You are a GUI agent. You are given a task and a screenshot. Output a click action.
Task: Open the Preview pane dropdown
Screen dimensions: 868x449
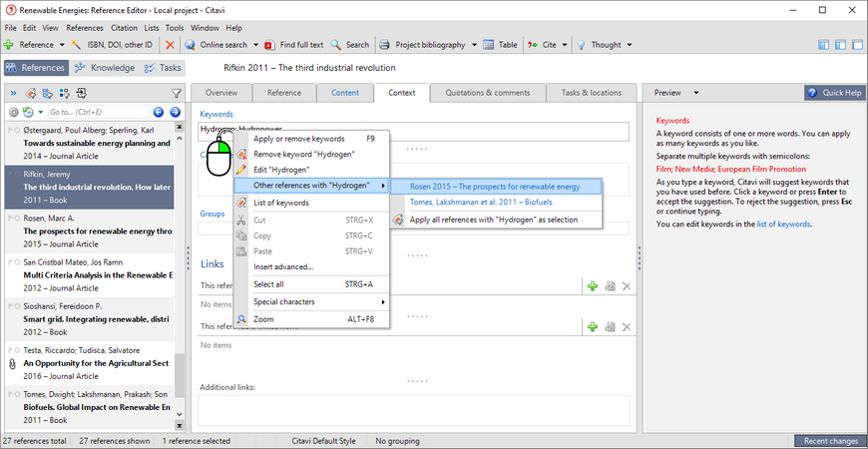(696, 93)
